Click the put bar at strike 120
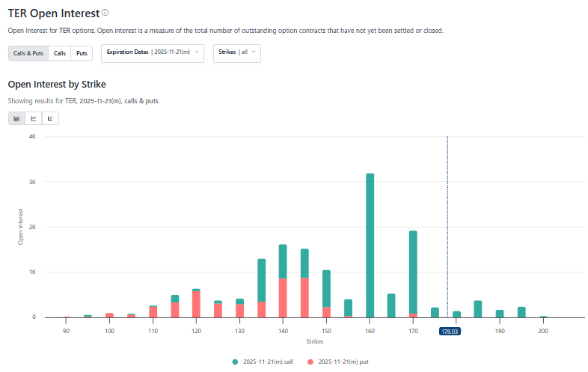 click(196, 304)
